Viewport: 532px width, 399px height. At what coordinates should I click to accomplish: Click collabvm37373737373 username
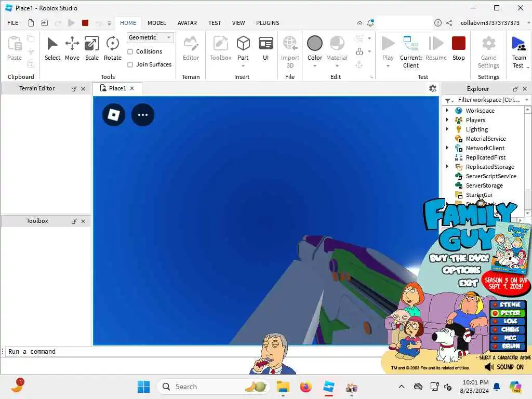[490, 23]
